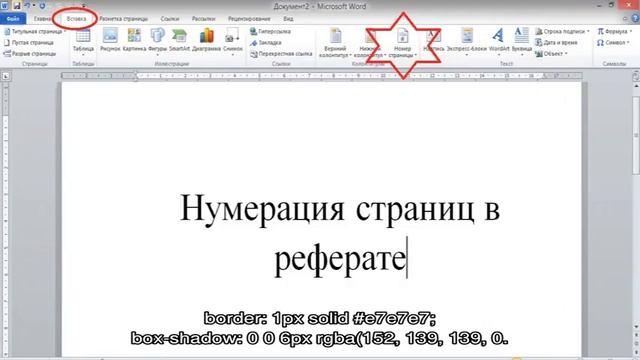The width and height of the screenshot is (640, 360).
Task: Open the Word application icon menu
Action: tap(4, 6)
